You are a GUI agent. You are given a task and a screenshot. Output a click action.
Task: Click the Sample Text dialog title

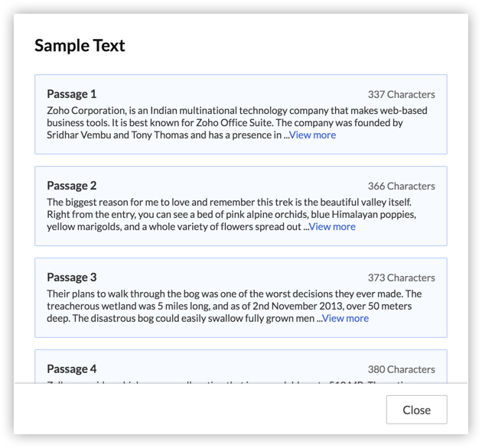tap(80, 45)
